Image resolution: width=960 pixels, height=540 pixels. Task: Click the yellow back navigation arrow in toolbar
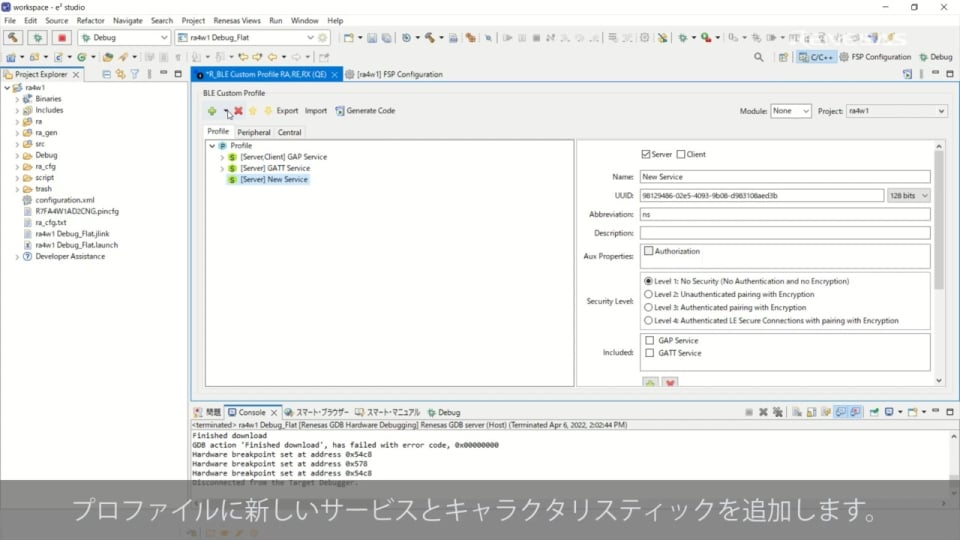point(272,57)
